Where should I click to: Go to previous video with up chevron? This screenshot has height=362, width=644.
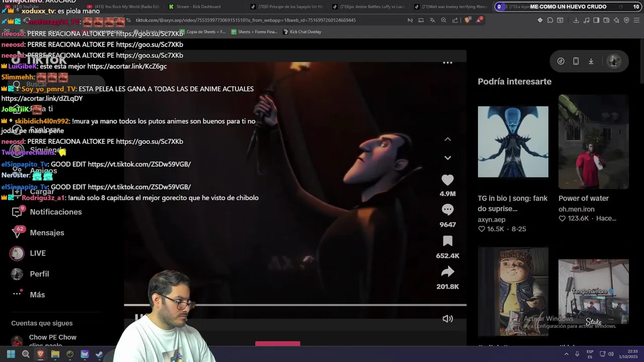[447, 139]
